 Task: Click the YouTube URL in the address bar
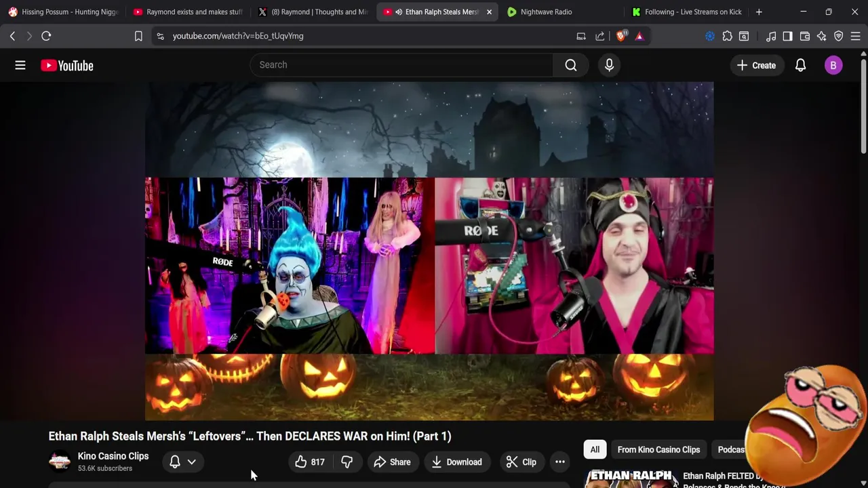[238, 36]
